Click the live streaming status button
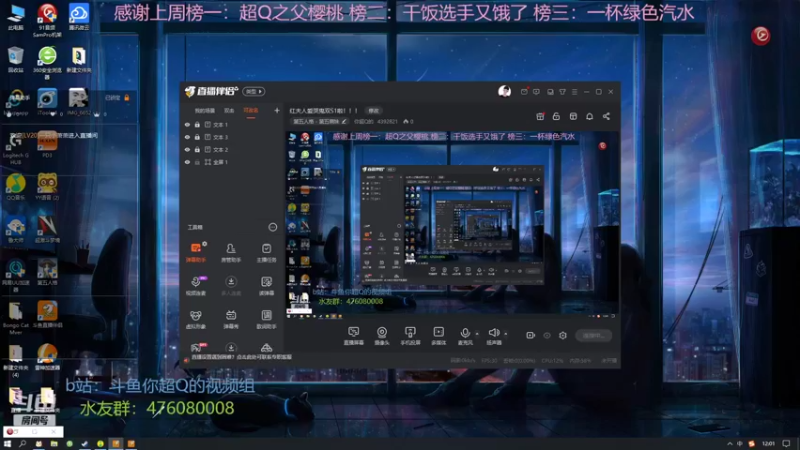This screenshot has height=450, width=800. point(593,335)
